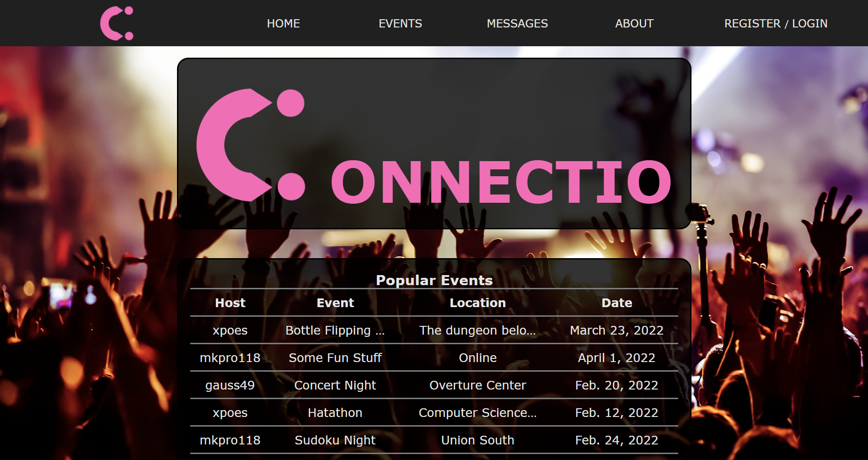Click the Union South location cell
The width and height of the screenshot is (868, 460).
point(477,440)
